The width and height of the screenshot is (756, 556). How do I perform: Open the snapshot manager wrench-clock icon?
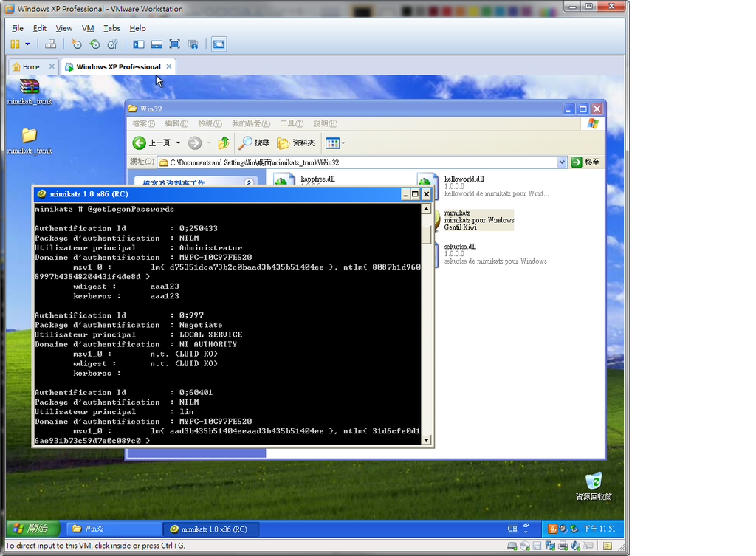click(x=113, y=44)
